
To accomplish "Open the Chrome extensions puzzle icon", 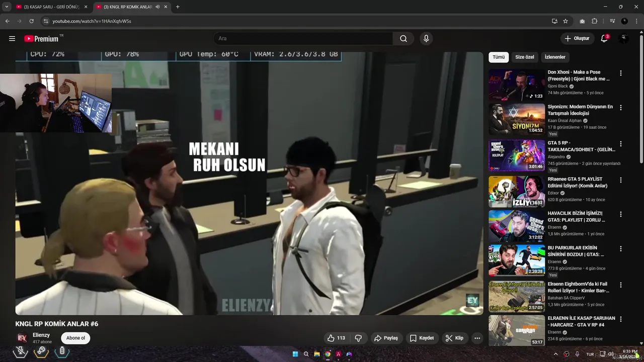I will point(595,21).
